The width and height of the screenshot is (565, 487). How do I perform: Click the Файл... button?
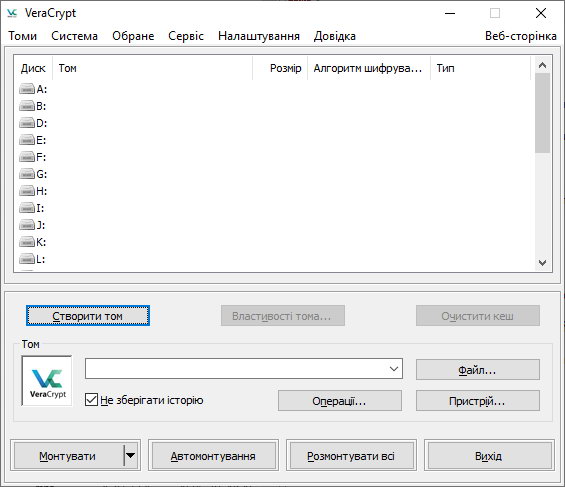[x=478, y=370]
